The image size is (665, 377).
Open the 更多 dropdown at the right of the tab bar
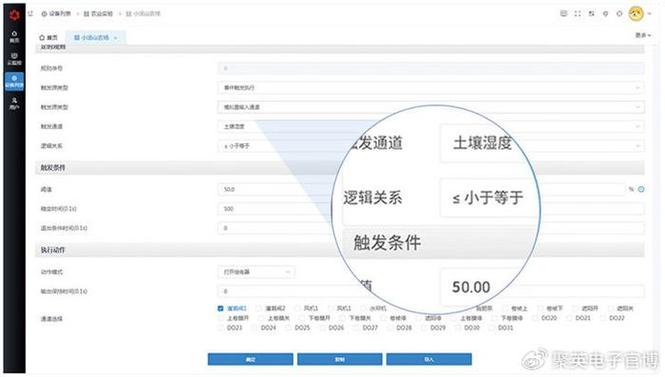click(x=643, y=35)
